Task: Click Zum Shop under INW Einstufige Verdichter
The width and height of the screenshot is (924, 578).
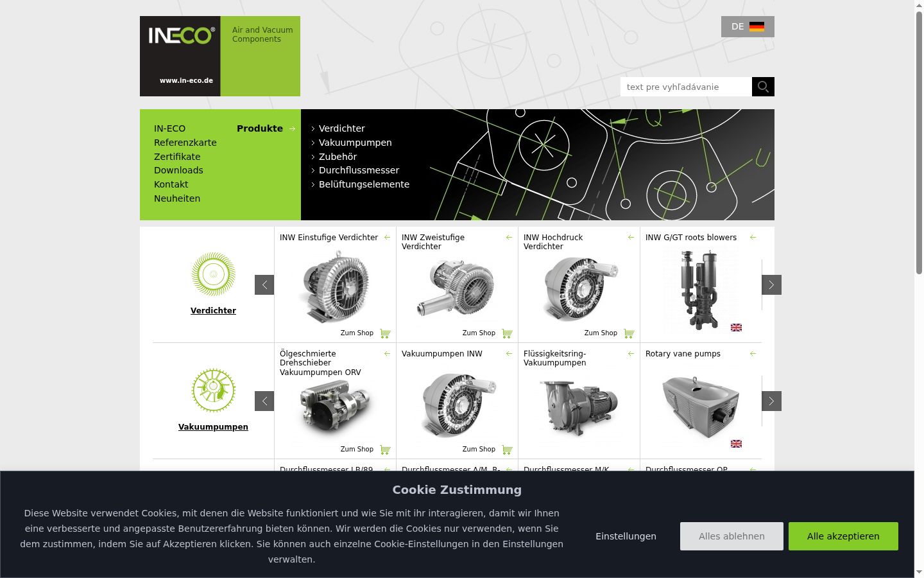Action: pos(357,333)
